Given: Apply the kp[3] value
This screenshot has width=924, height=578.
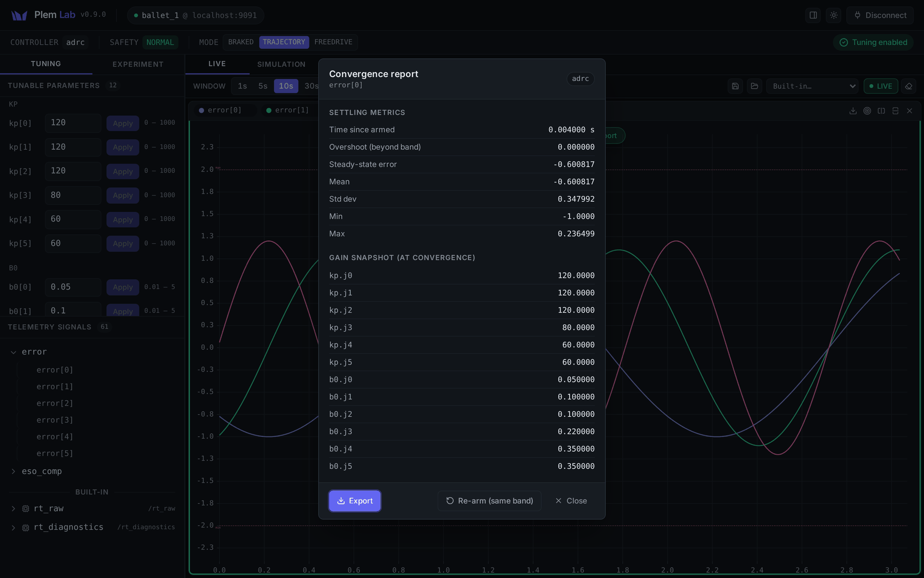Looking at the screenshot, I should [123, 196].
